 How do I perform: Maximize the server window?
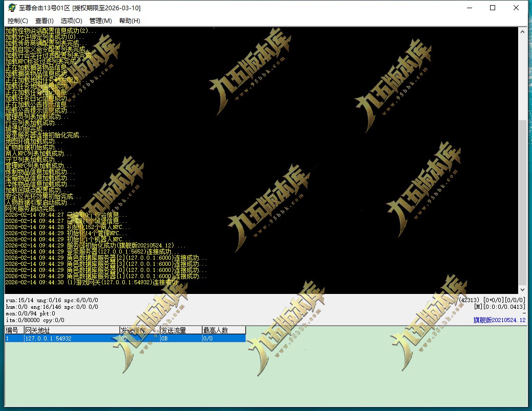[493, 8]
